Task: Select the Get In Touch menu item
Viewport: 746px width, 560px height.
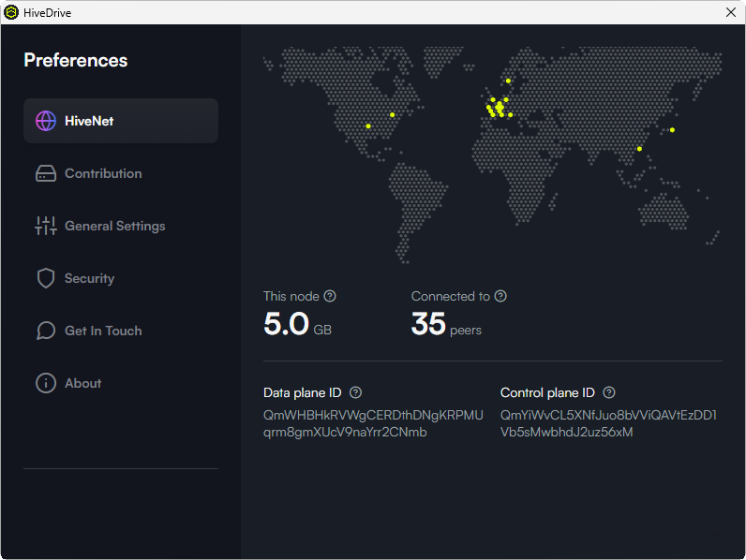Action: click(x=103, y=331)
